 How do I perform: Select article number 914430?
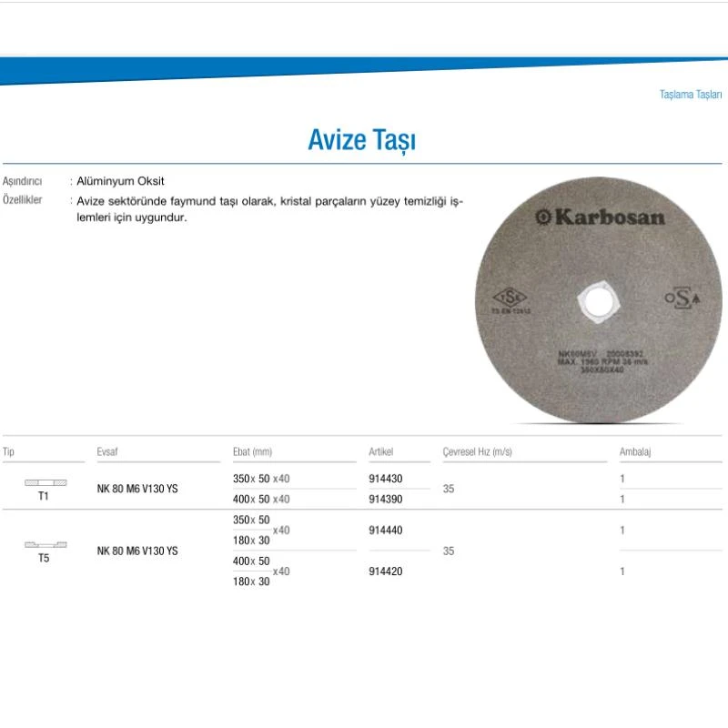tap(385, 479)
